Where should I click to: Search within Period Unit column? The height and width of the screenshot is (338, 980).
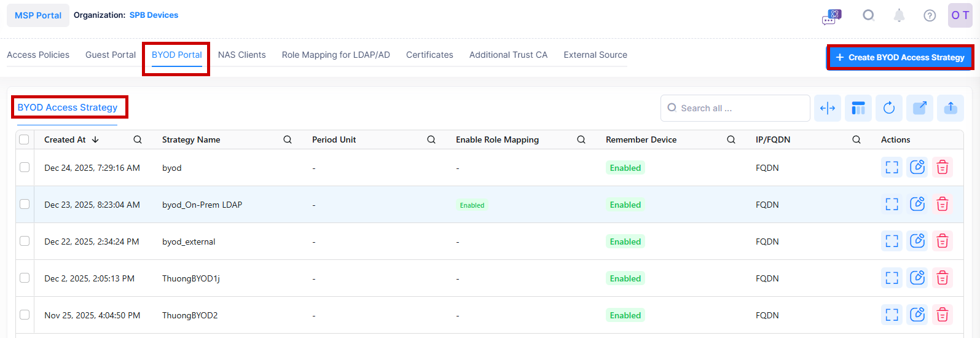tap(431, 140)
